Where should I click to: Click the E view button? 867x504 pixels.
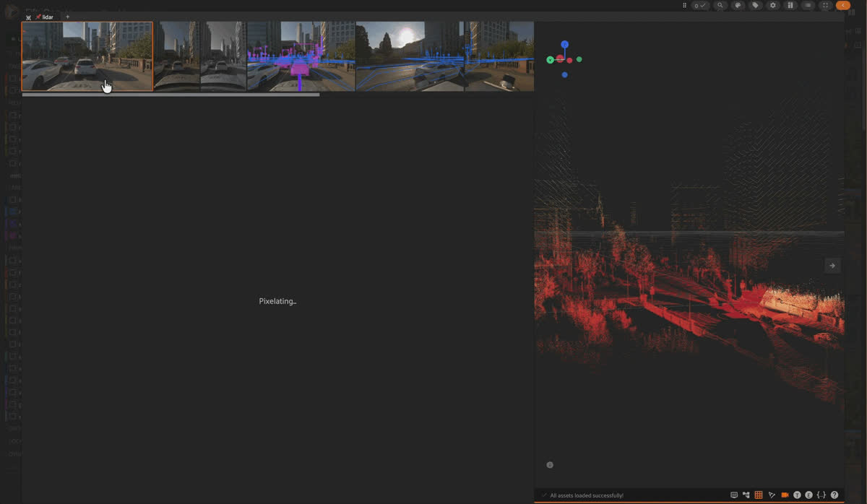click(808, 495)
